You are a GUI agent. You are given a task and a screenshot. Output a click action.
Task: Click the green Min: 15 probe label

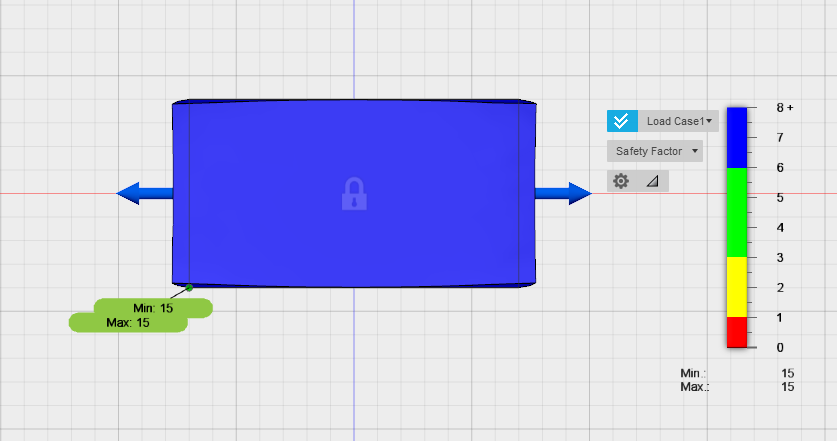click(153, 308)
